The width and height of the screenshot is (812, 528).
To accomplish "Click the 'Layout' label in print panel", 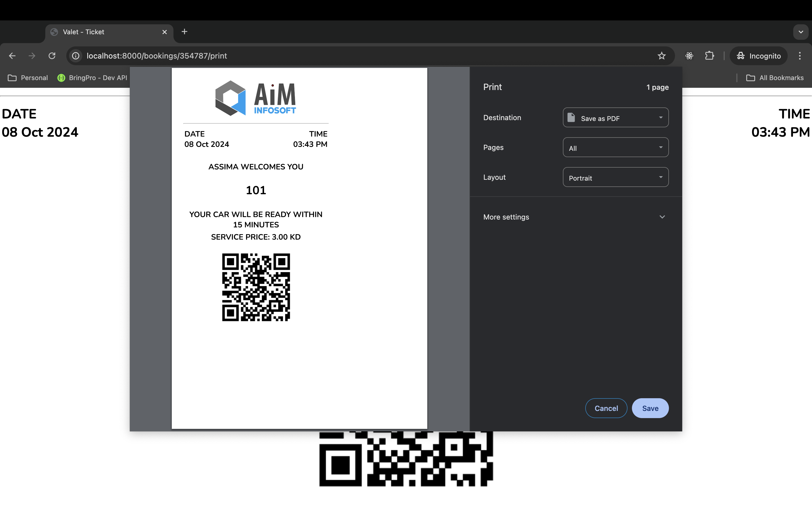I will [x=494, y=177].
